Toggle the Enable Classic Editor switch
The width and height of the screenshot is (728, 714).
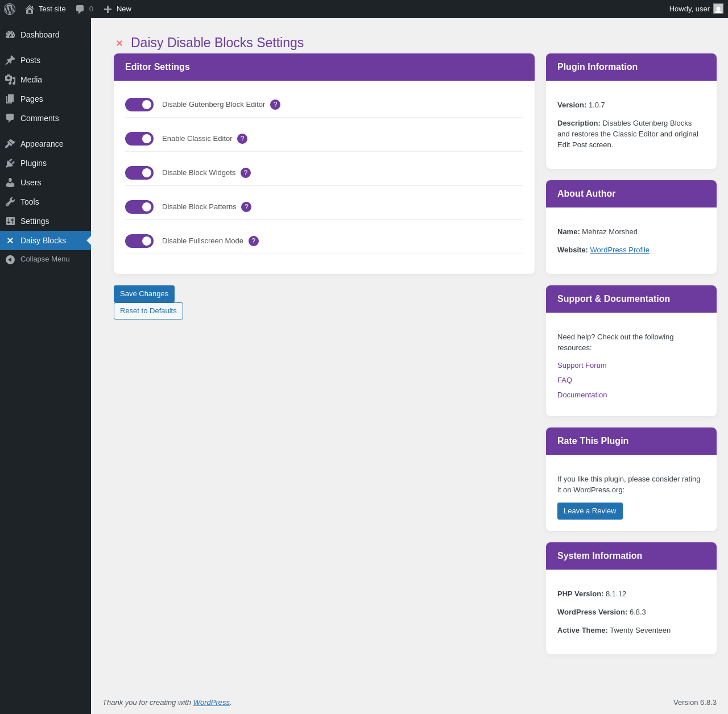139,139
